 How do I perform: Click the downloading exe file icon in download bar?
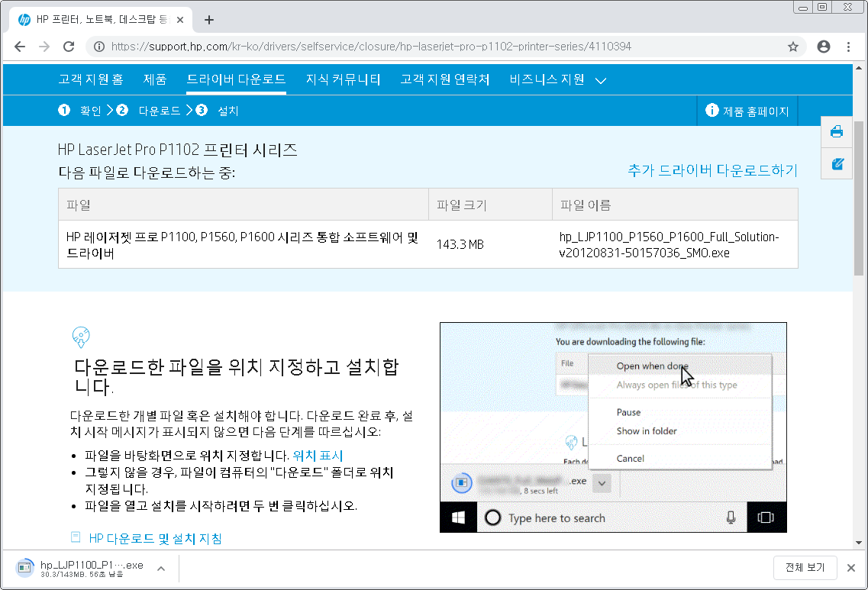pos(24,568)
